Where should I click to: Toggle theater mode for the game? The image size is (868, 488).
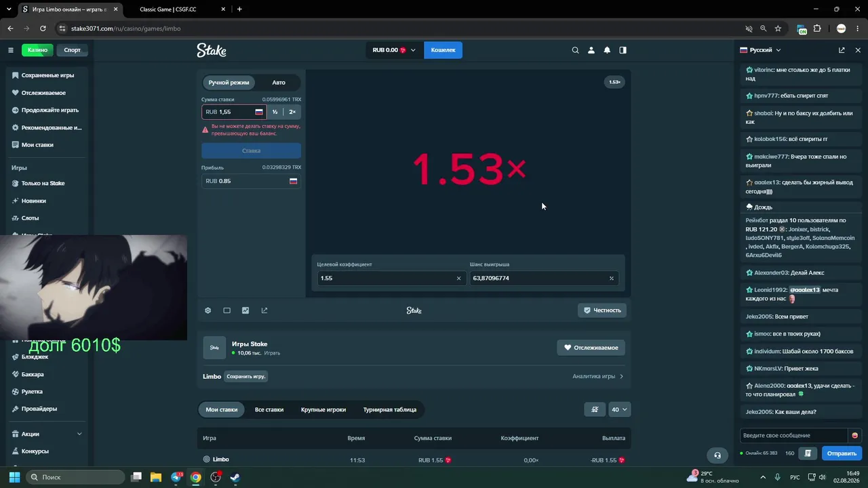pos(227,310)
